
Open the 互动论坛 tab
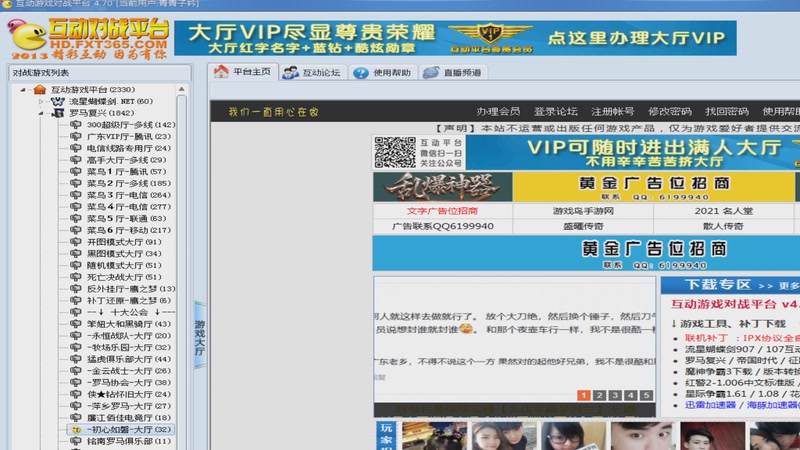coord(313,72)
